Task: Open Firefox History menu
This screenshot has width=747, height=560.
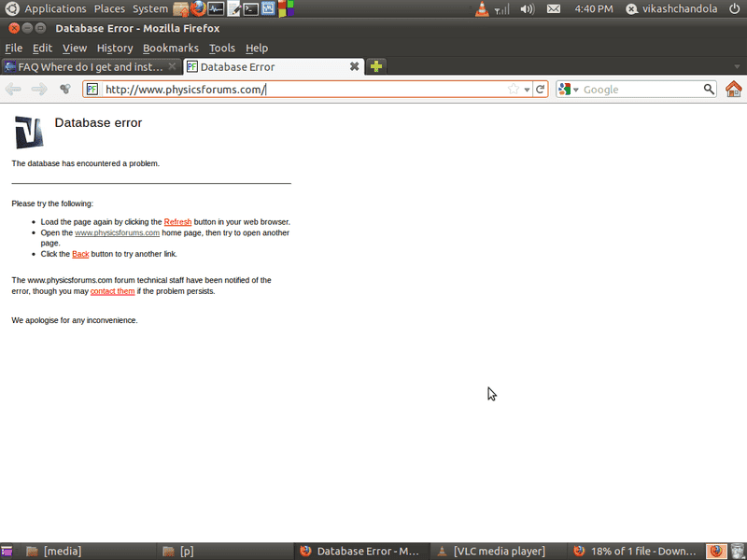Action: click(x=115, y=49)
